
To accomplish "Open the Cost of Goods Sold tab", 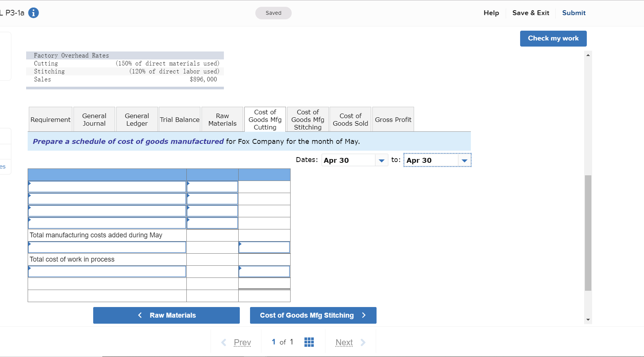I will pyautogui.click(x=350, y=120).
